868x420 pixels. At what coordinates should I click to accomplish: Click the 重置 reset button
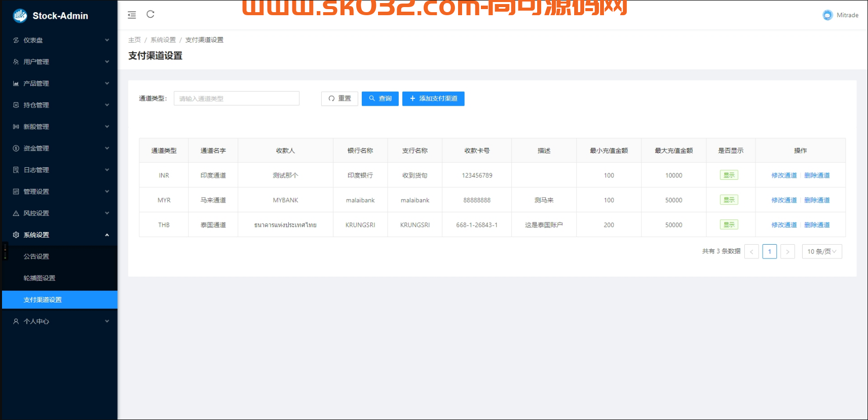[x=339, y=99]
